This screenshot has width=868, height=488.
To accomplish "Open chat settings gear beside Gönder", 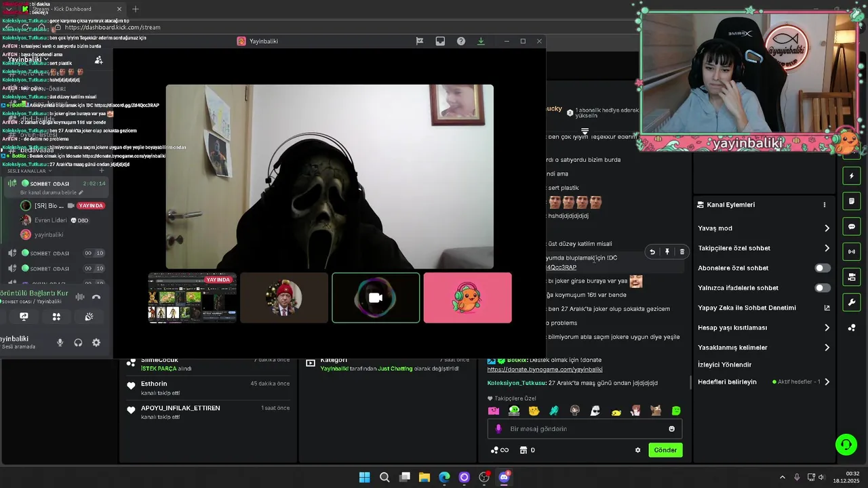I will coord(637,450).
